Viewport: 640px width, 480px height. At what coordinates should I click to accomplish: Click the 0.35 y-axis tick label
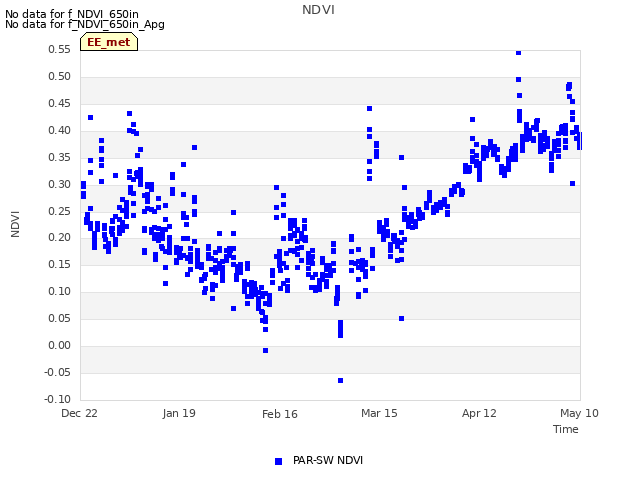[x=60, y=158]
